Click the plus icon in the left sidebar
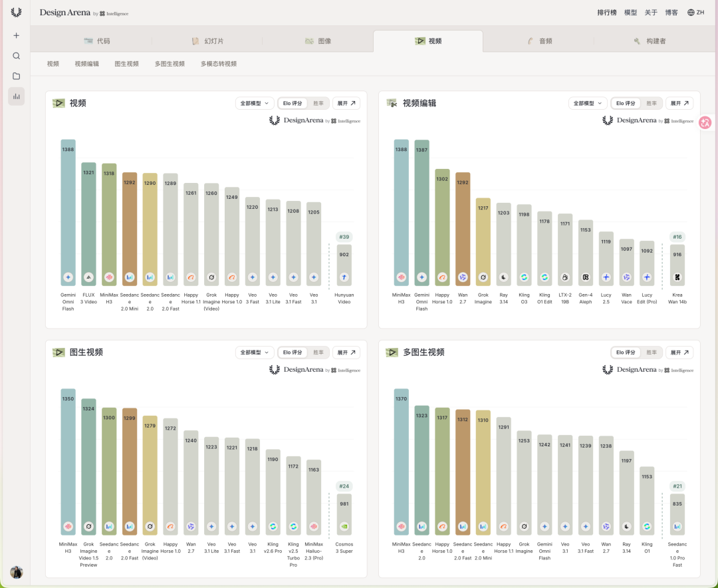 pos(16,35)
